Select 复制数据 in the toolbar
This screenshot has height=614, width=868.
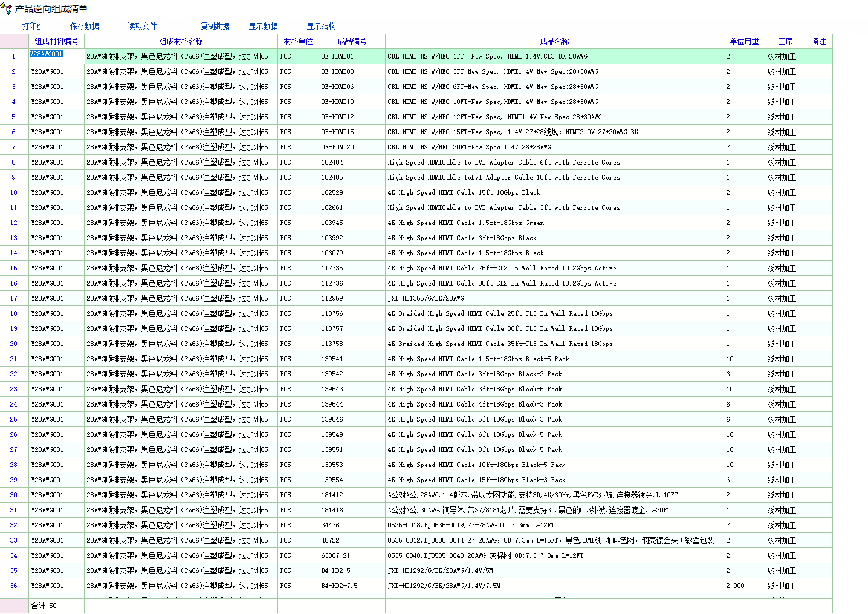[x=215, y=26]
